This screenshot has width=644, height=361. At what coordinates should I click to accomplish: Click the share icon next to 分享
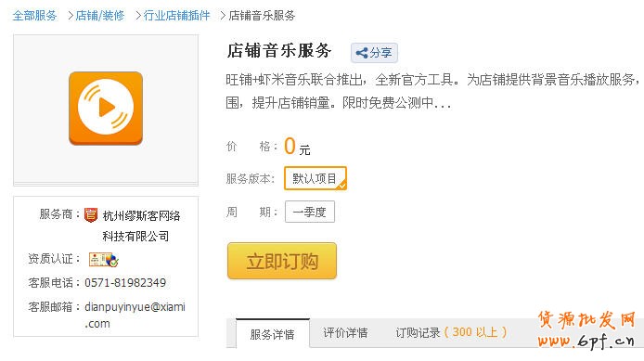tap(362, 53)
